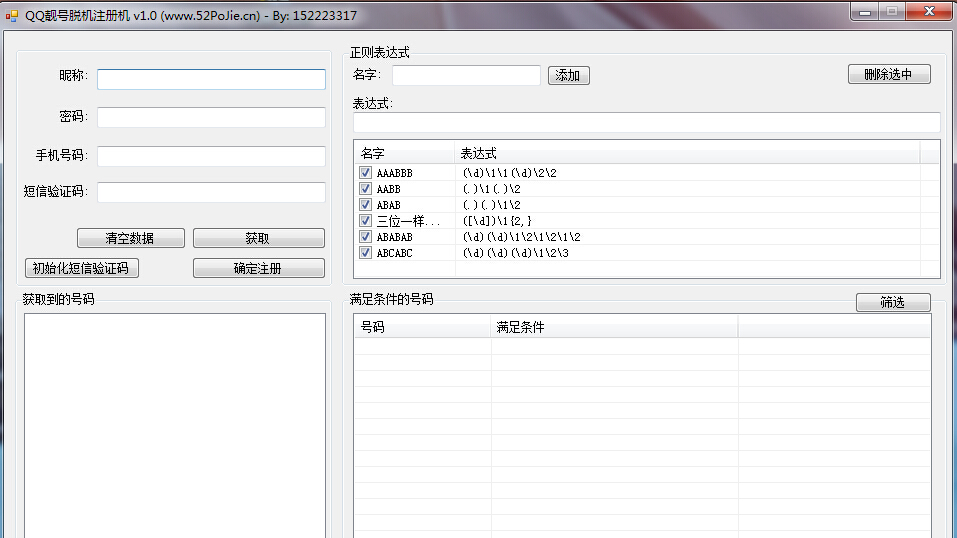This screenshot has height=538, width=957.
Task: Click inside the 获取到的号码 list box
Action: pos(175,426)
